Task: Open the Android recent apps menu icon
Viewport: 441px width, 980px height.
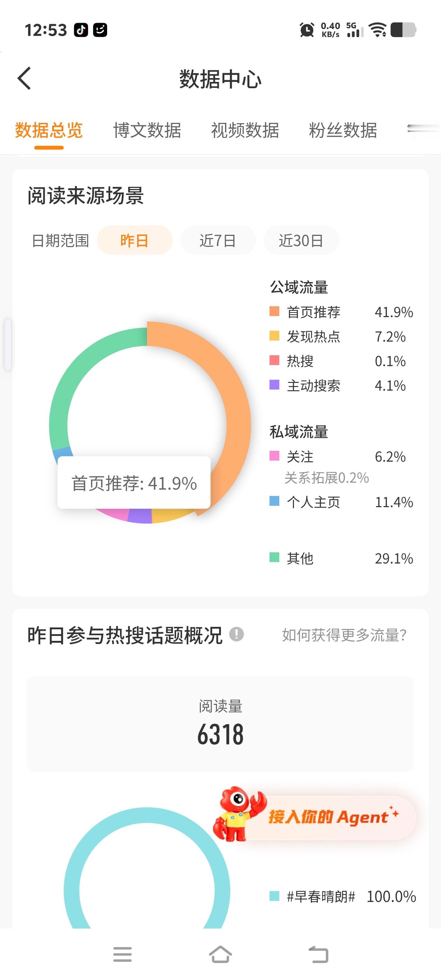Action: pyautogui.click(x=122, y=954)
